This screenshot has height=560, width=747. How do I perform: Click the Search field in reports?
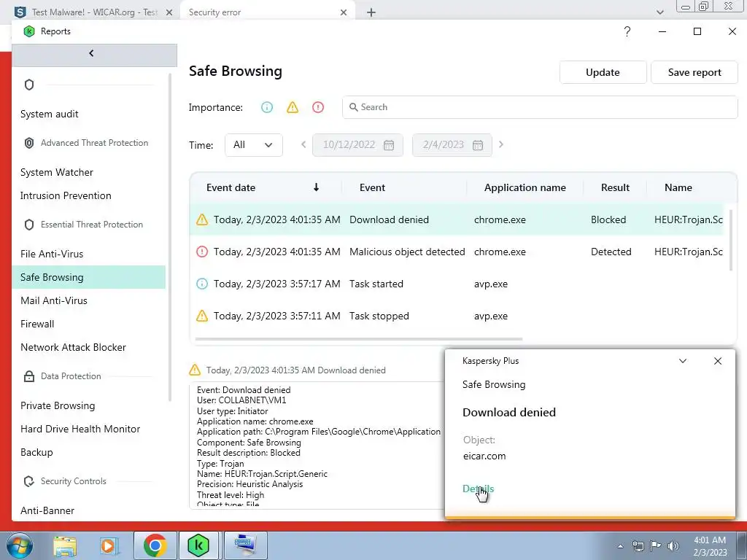point(540,107)
